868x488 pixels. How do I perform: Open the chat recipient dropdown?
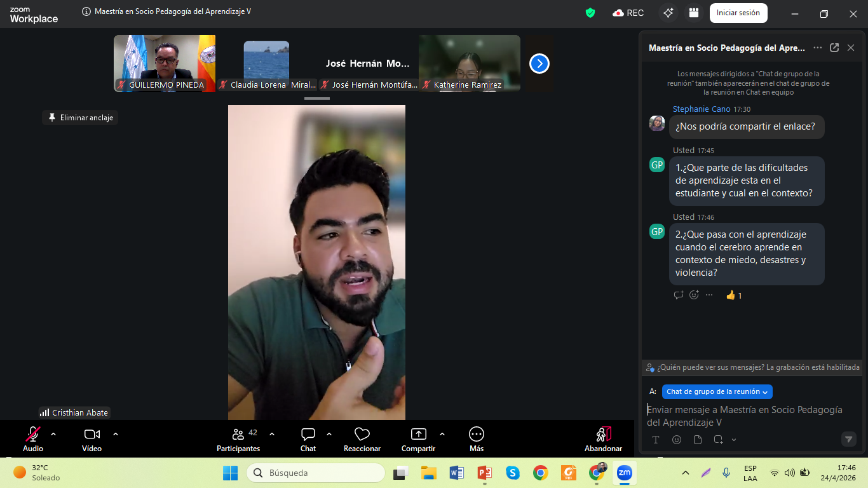click(717, 392)
